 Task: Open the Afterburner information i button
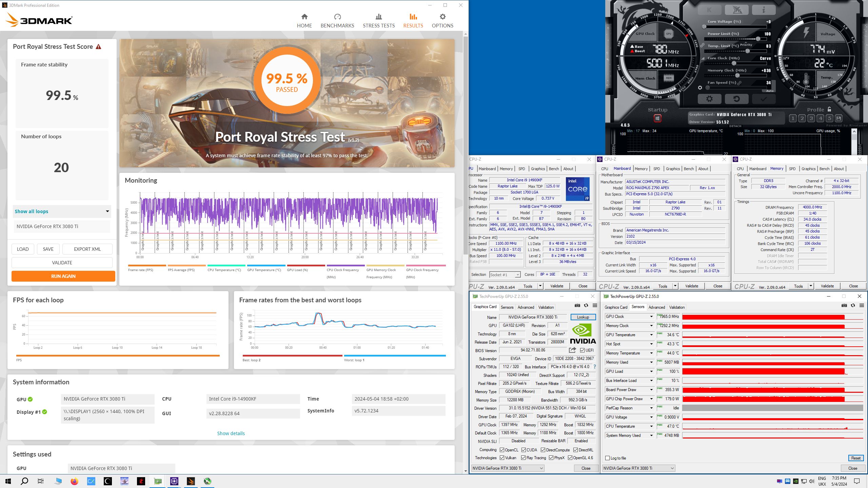click(764, 10)
